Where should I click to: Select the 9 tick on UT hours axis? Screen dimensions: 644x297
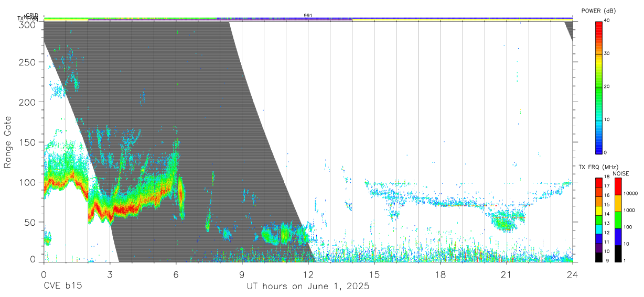click(242, 274)
